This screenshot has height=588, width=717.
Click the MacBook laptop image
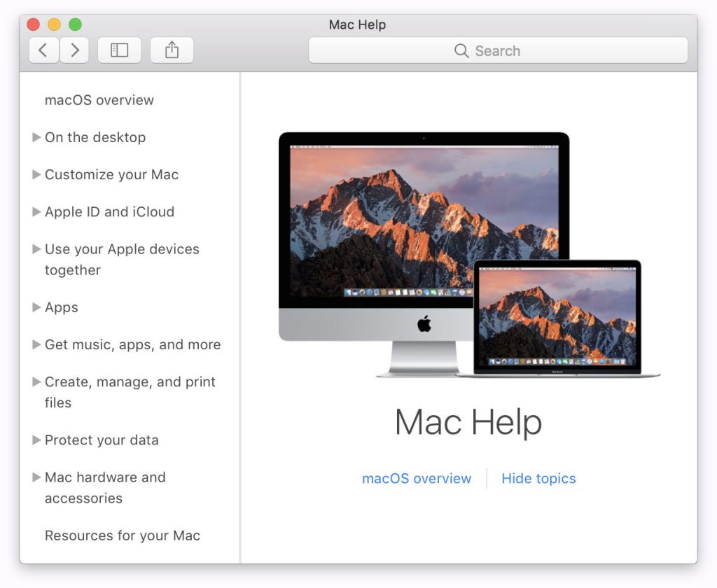[557, 318]
